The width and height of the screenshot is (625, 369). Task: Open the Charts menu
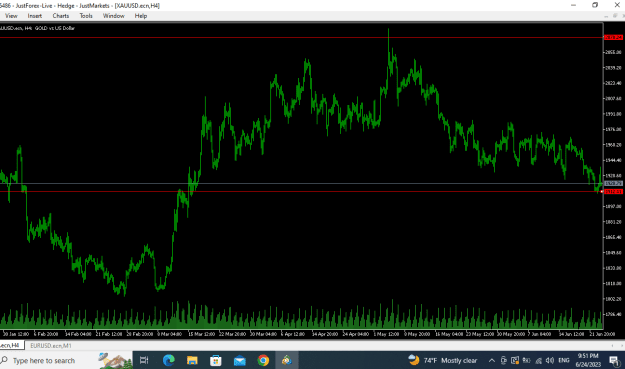click(x=61, y=16)
